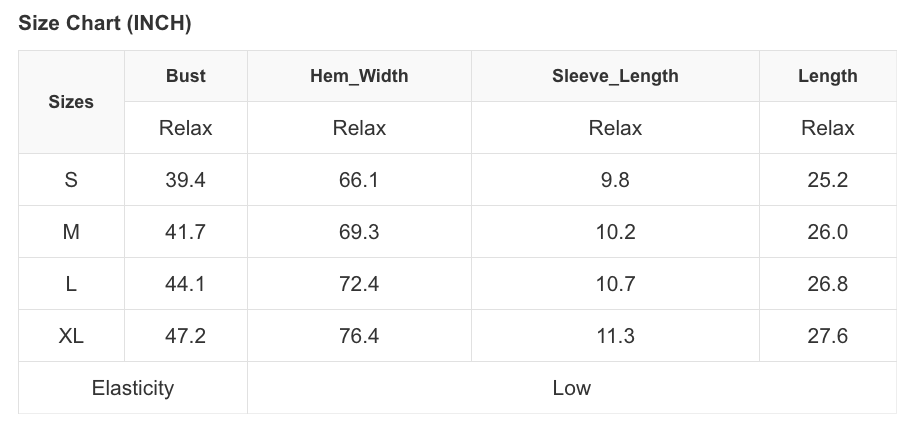Select the "Sizes" header cell
922x434 pixels.
(71, 102)
